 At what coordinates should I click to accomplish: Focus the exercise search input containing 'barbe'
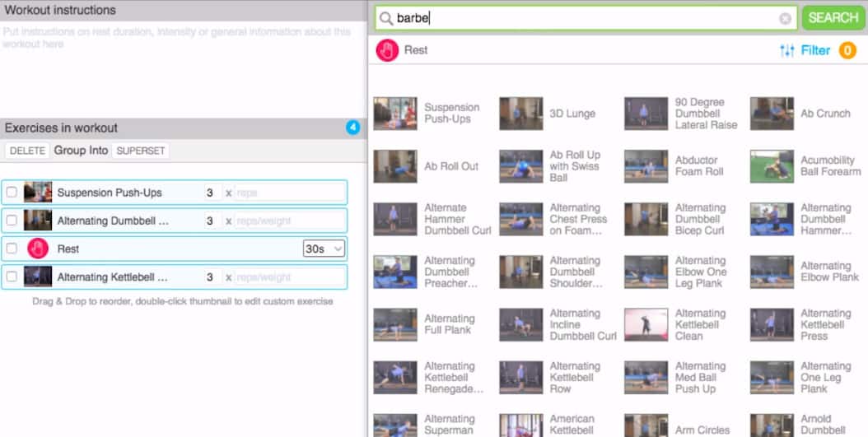[586, 18]
